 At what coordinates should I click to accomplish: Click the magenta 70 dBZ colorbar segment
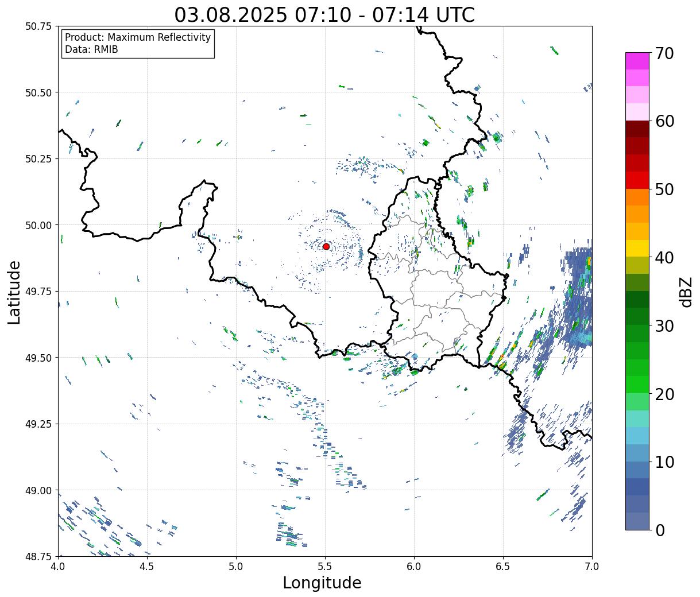pyautogui.click(x=637, y=61)
